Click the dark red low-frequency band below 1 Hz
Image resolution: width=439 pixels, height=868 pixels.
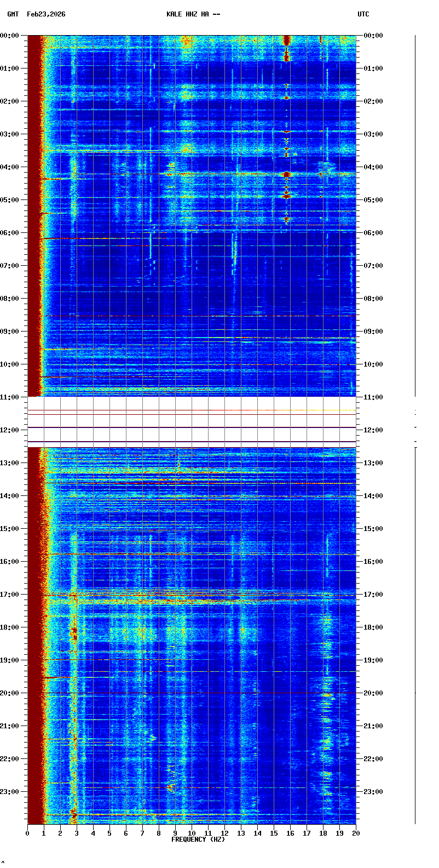coord(34,219)
